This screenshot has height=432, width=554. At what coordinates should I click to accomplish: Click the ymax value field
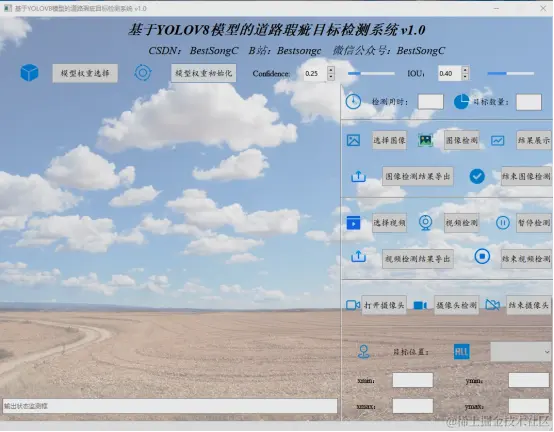pos(529,406)
